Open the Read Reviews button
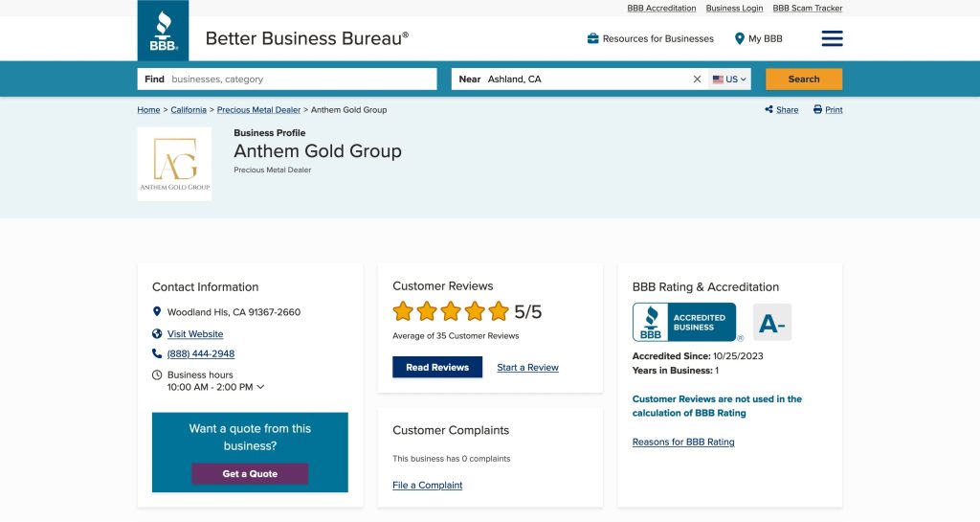This screenshot has width=980, height=522. pyautogui.click(x=437, y=368)
